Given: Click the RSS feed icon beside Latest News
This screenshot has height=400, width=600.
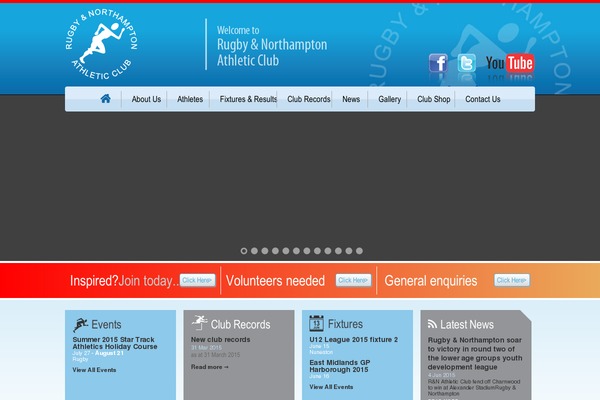Looking at the screenshot, I should coord(432,324).
